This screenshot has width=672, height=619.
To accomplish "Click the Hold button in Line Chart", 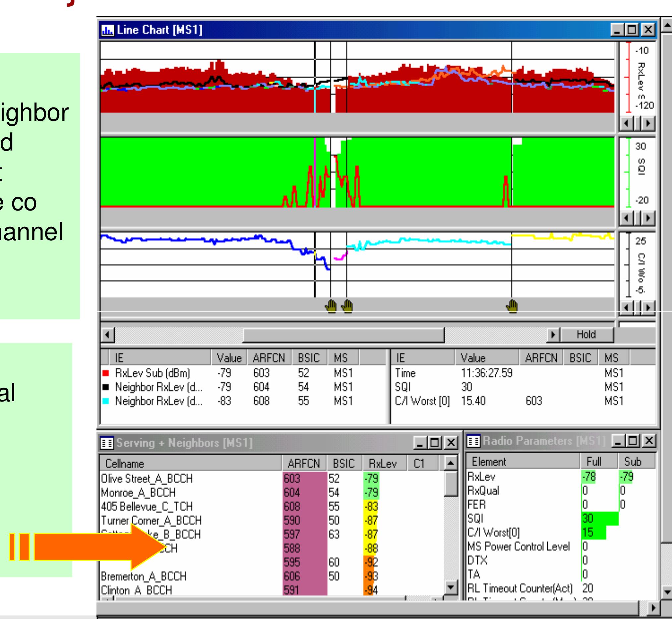I will [586, 334].
